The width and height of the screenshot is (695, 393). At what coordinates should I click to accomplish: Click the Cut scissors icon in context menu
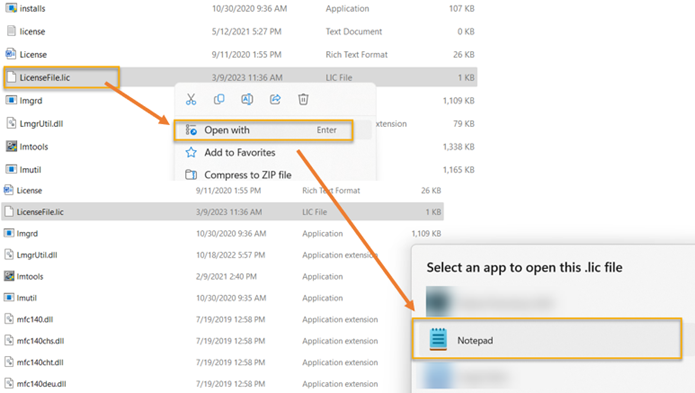click(191, 99)
